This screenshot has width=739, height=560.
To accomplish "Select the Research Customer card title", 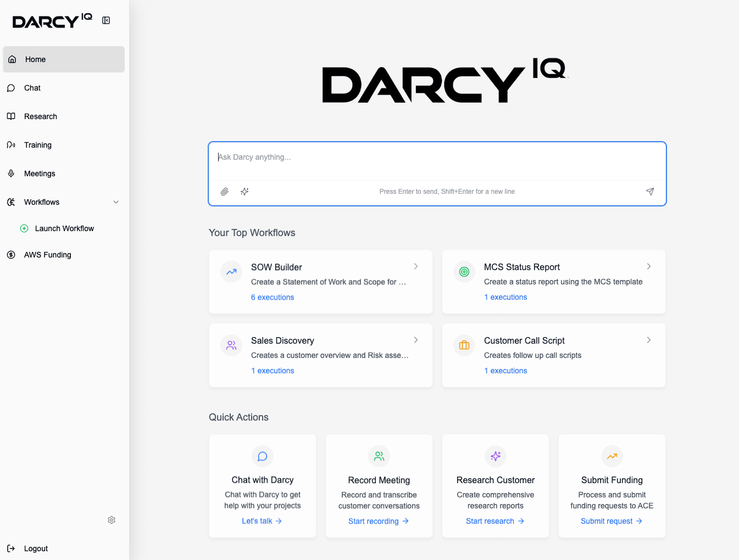I will coord(496,480).
